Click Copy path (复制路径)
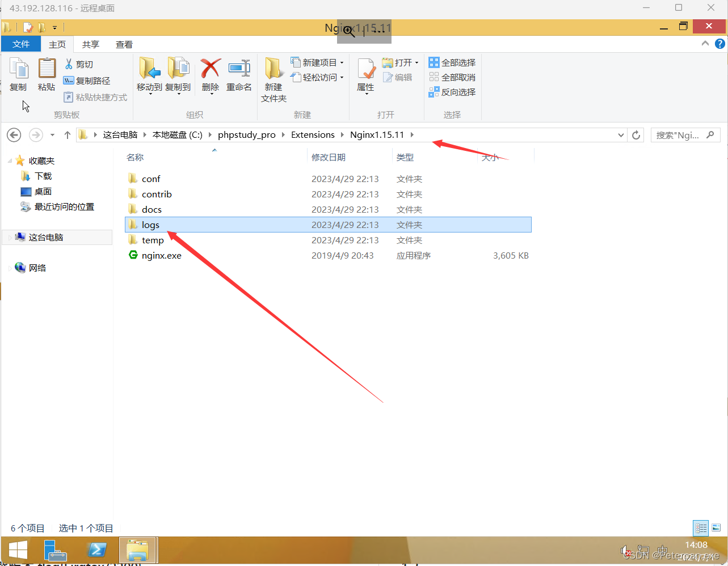This screenshot has height=566, width=728. (87, 81)
